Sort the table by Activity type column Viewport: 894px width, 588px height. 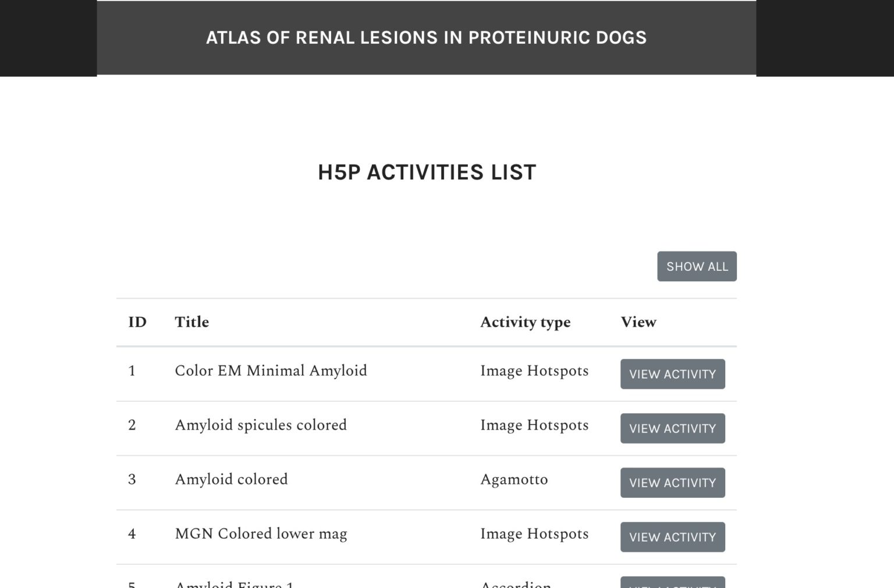[526, 322]
